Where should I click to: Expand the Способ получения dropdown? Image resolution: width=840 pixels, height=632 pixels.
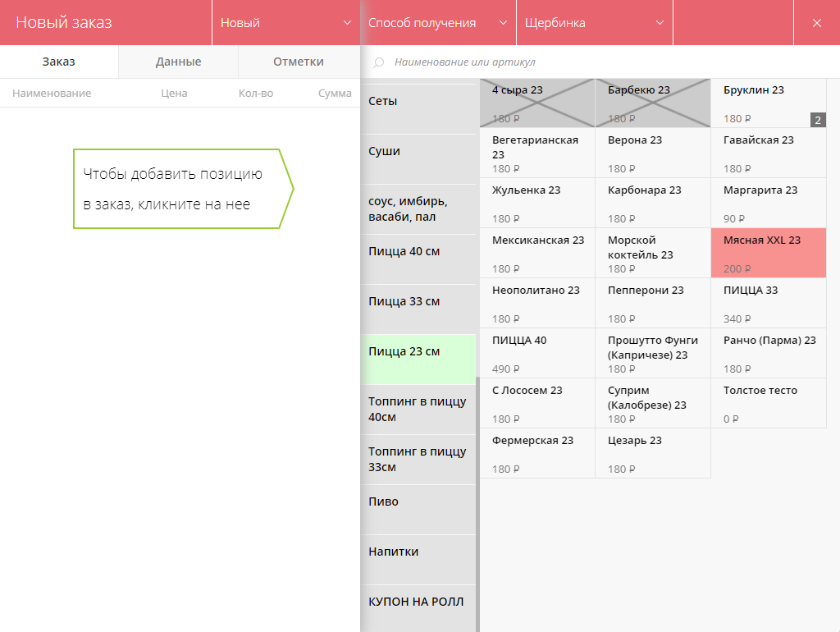pyautogui.click(x=437, y=23)
